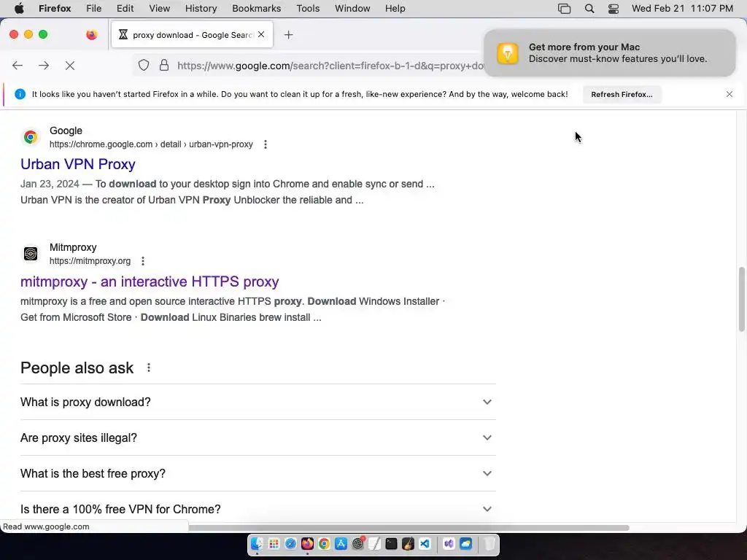Screen dimensions: 747x560
Task: Expand the question What is the best free proxy?
Action: 258,473
